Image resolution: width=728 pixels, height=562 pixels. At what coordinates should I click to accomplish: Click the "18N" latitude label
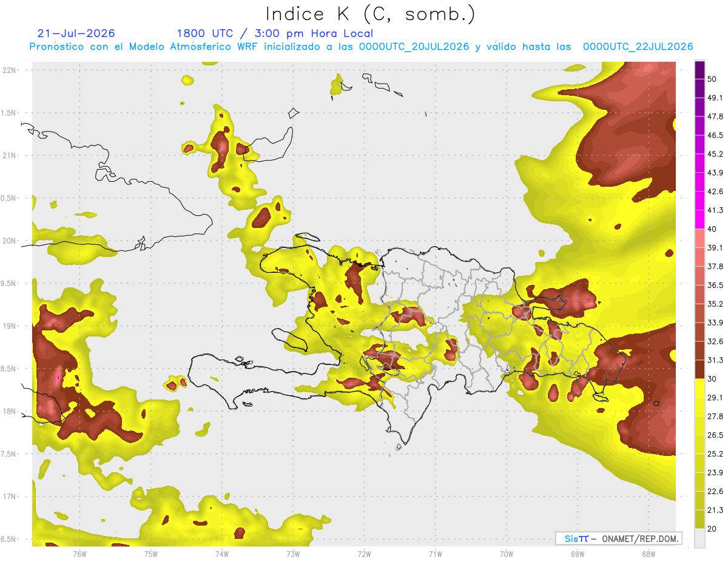coord(9,411)
